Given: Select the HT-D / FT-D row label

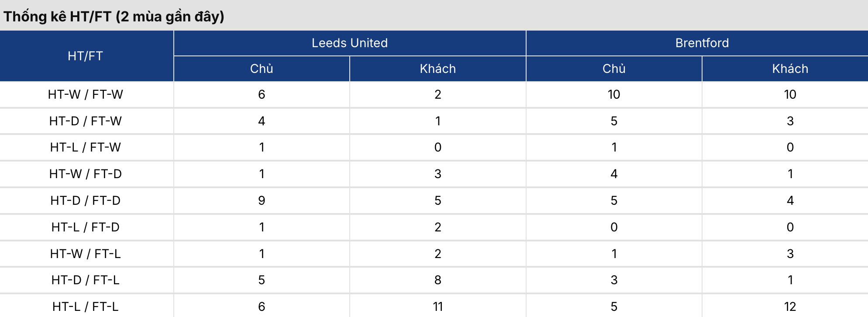Looking at the screenshot, I should click(86, 200).
